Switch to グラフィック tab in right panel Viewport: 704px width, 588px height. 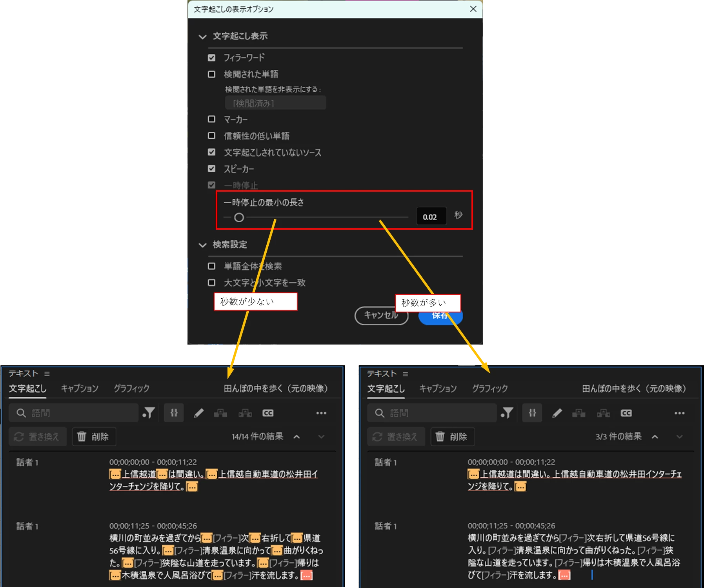point(490,388)
